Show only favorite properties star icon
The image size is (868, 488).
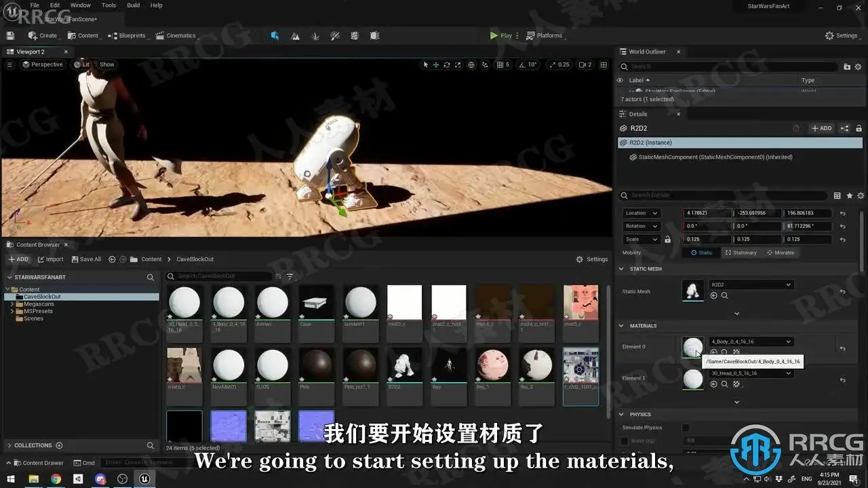pyautogui.click(x=849, y=195)
